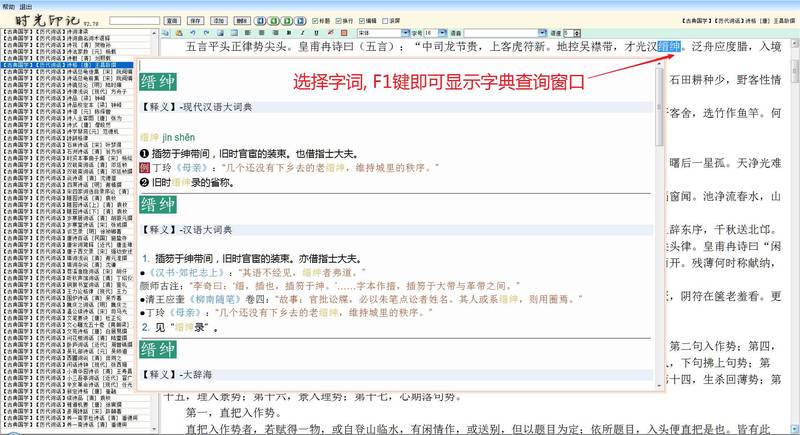Undo the last edit
This screenshot has height=435, width=800.
[x=193, y=33]
